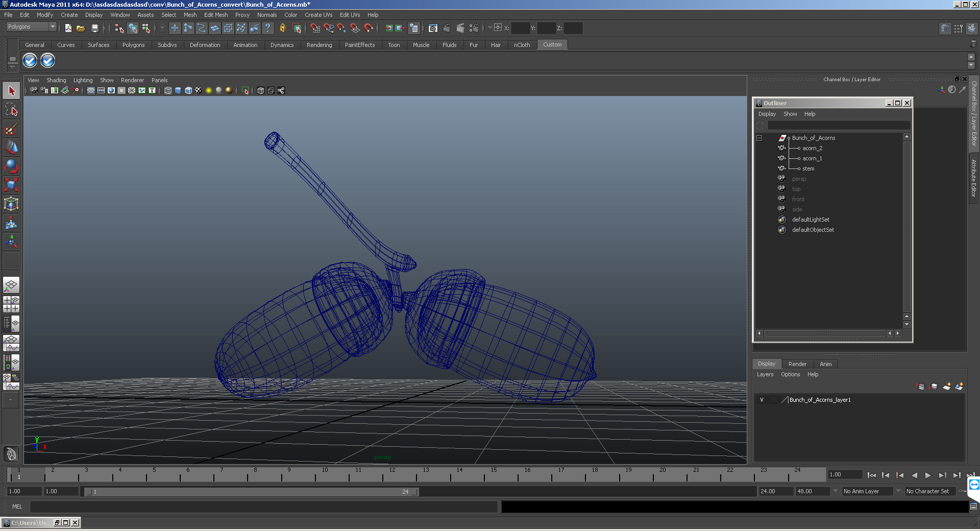The image size is (980, 531).
Task: Click the Outliner horizontal scrollbar
Action: click(824, 333)
